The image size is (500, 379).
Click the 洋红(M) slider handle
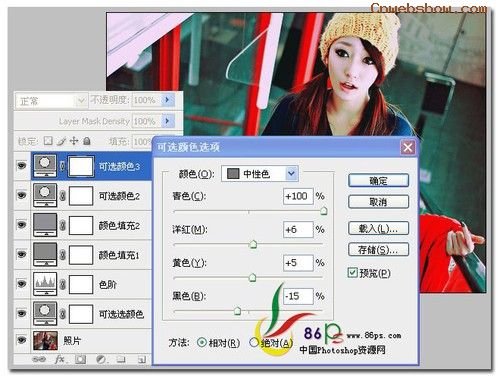(x=253, y=244)
